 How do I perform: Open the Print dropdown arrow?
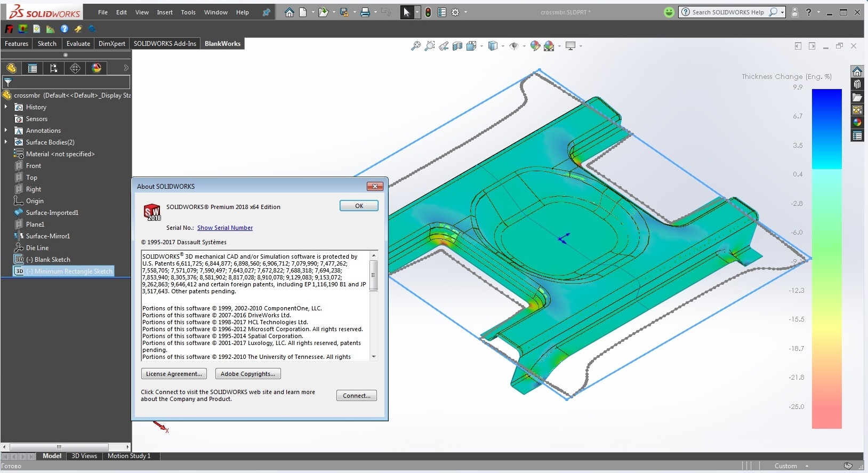click(x=375, y=12)
